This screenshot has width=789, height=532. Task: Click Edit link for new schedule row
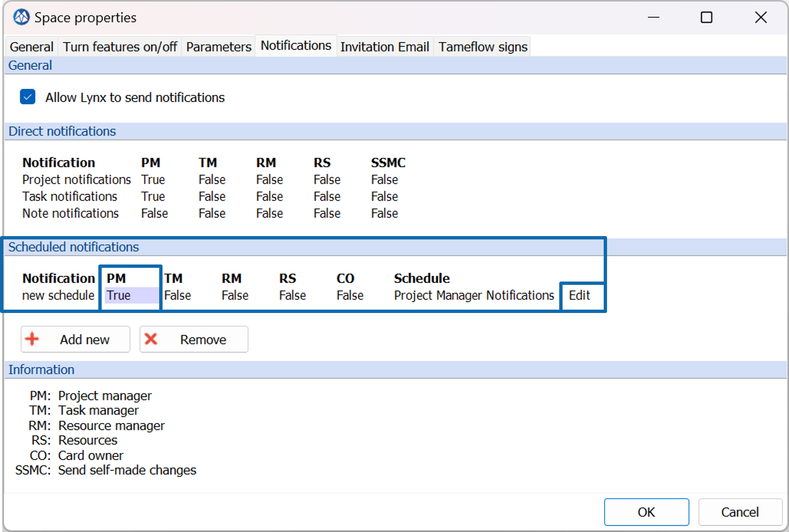pyautogui.click(x=579, y=296)
